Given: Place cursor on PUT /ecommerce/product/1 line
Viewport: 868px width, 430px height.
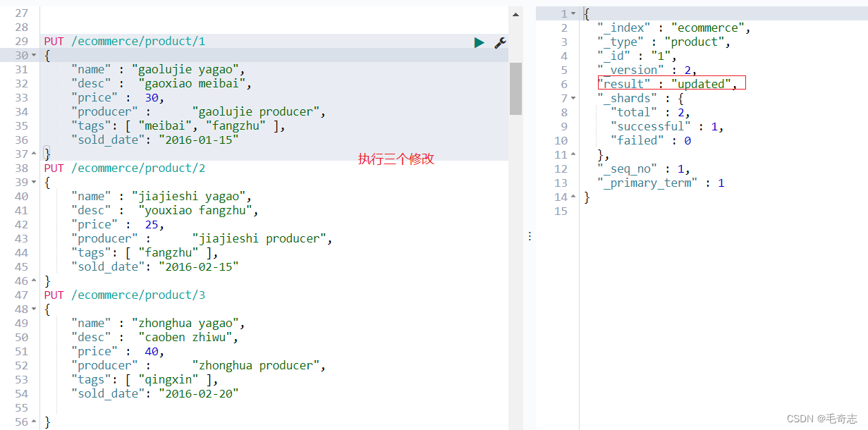Looking at the screenshot, I should point(124,42).
